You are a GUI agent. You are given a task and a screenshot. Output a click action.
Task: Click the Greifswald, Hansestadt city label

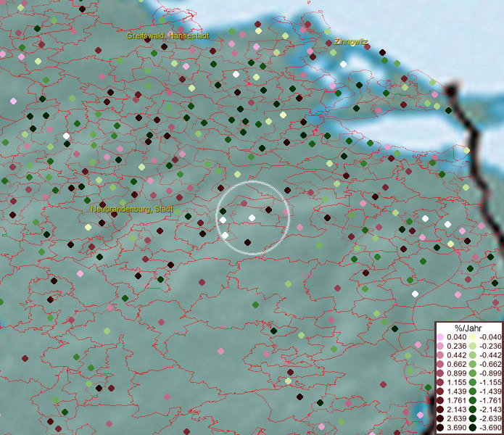click(x=168, y=35)
